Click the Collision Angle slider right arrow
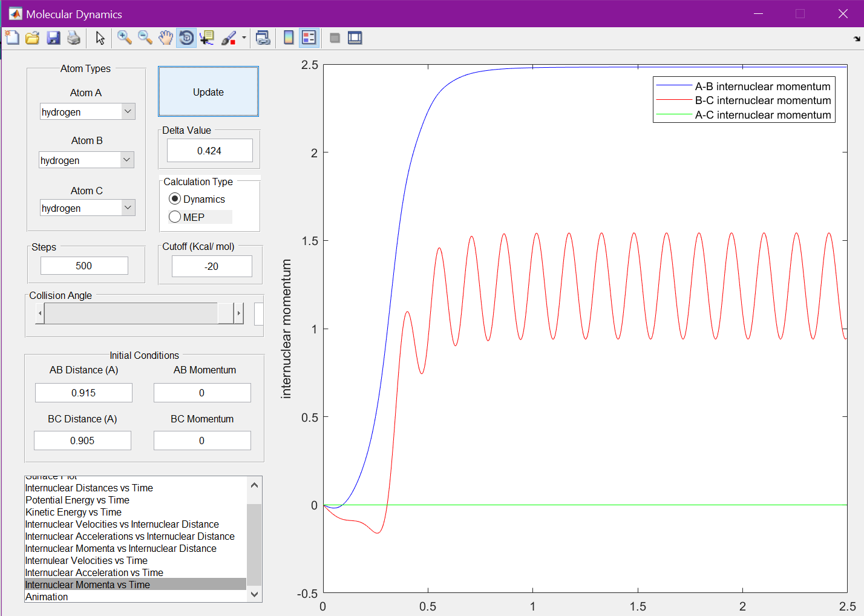Screen dimensions: 864x616 click(x=239, y=313)
